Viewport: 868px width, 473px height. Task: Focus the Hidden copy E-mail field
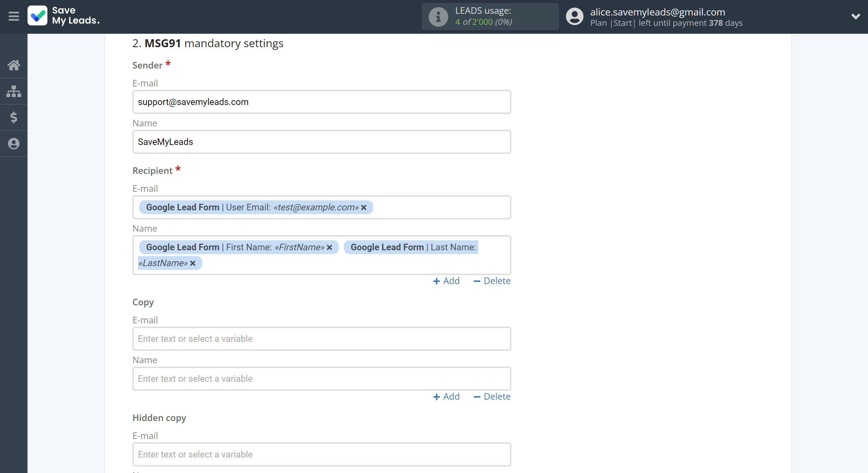point(322,454)
